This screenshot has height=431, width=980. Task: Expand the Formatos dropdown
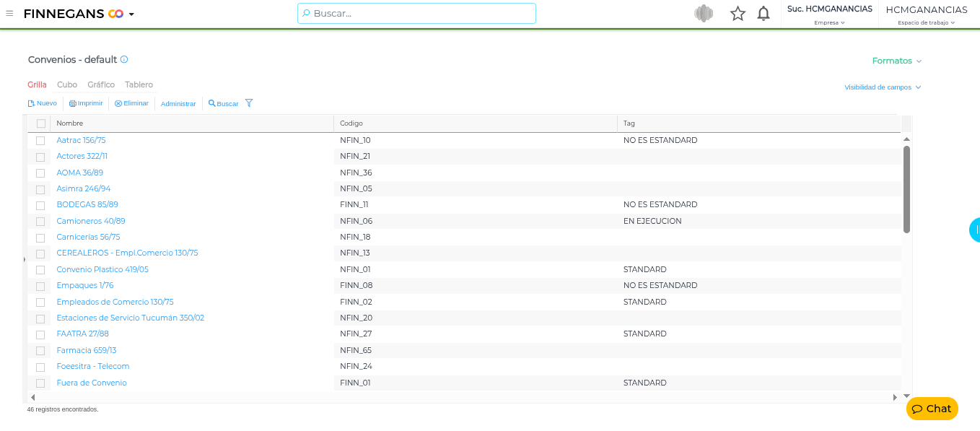[896, 61]
